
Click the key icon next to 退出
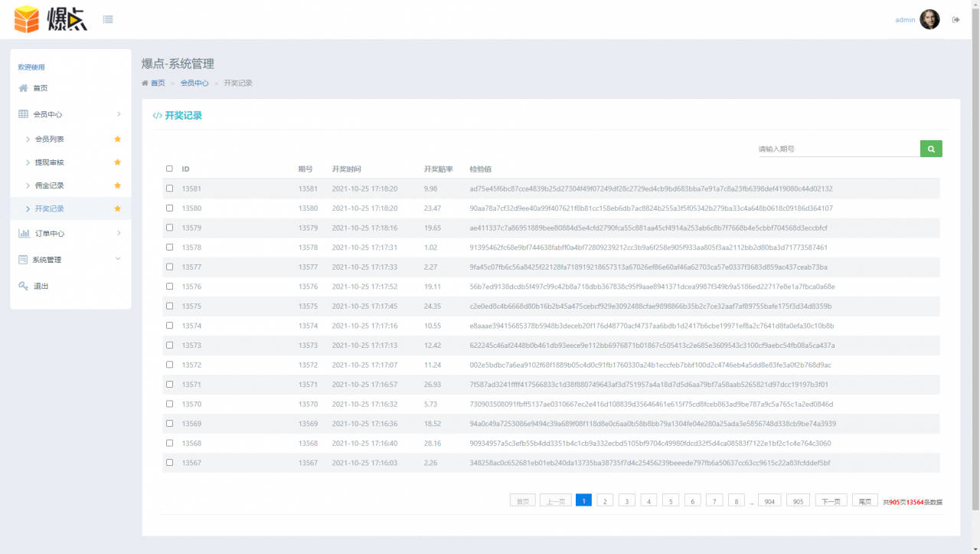click(24, 286)
